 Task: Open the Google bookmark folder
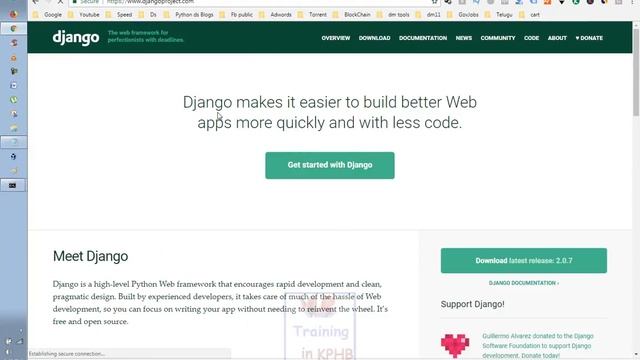[48, 15]
